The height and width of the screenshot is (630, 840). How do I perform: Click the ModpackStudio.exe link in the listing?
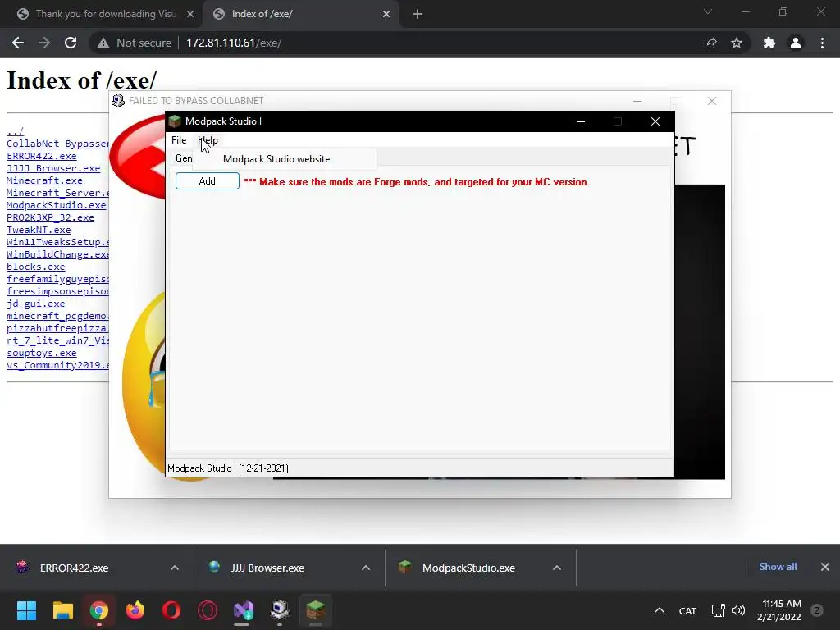point(57,205)
